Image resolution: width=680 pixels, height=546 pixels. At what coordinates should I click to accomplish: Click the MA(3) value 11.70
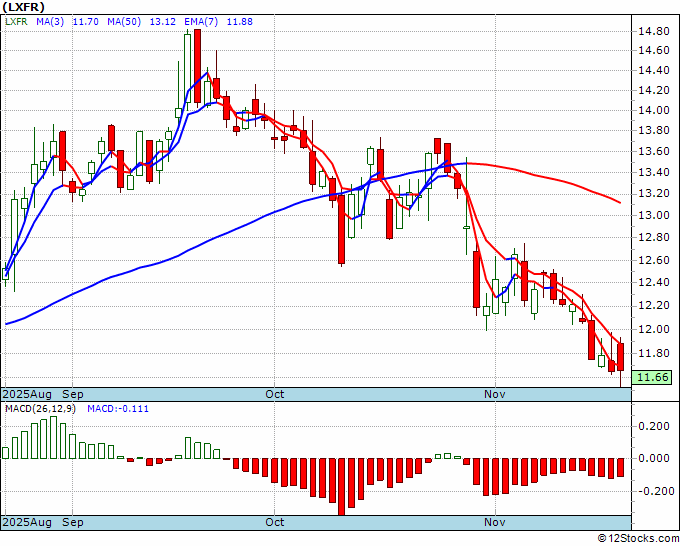[x=85, y=22]
